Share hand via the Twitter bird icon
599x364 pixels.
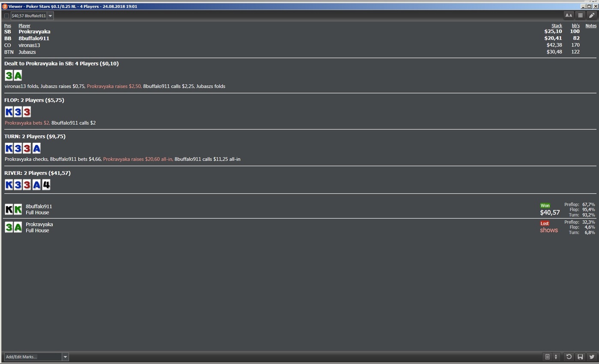click(x=592, y=357)
